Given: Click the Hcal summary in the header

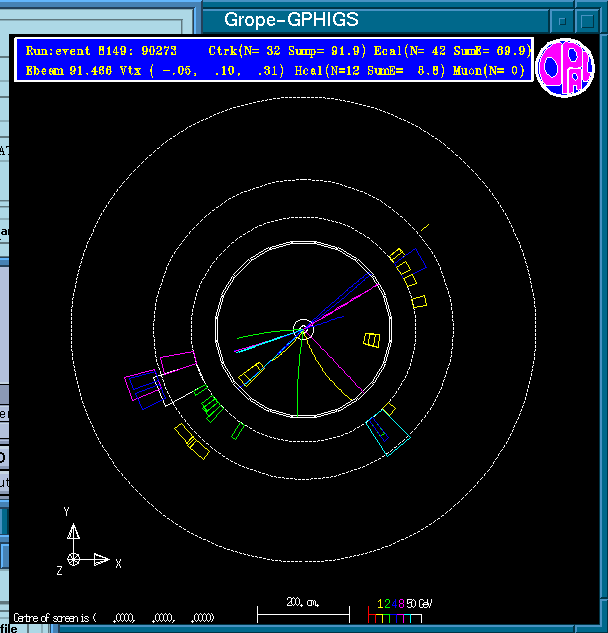Looking at the screenshot, I should (383, 70).
